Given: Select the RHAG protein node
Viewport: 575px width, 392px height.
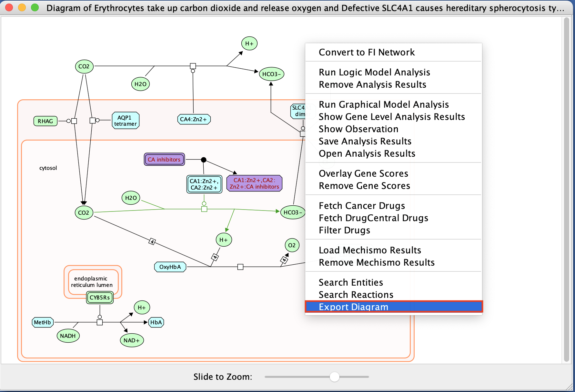Looking at the screenshot, I should pos(45,121).
